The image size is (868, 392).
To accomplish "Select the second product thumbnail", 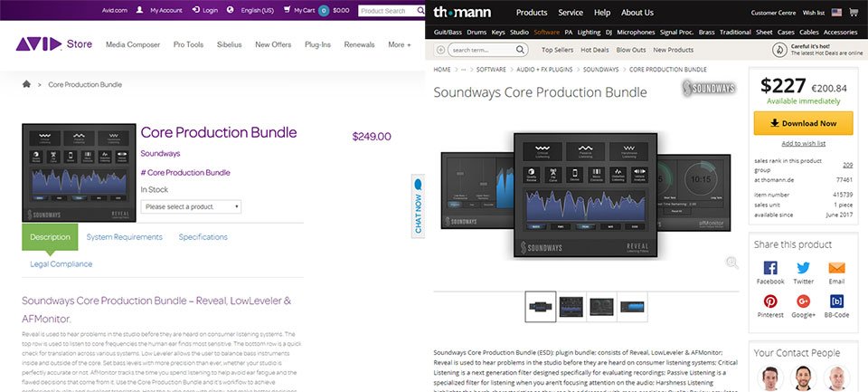I will [571, 307].
